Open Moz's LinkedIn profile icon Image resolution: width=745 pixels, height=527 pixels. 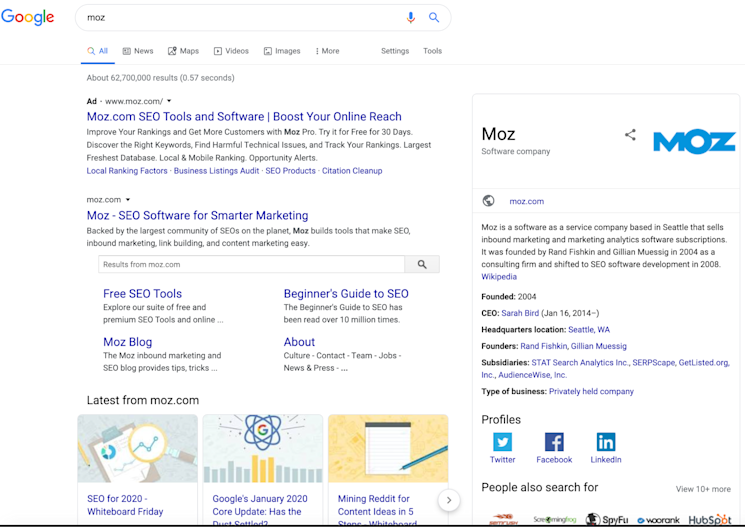click(x=606, y=442)
